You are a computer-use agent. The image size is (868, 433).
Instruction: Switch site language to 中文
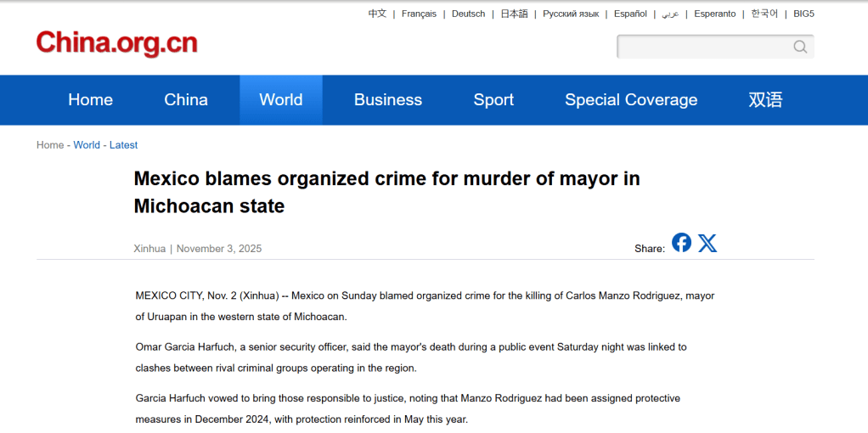(x=377, y=14)
